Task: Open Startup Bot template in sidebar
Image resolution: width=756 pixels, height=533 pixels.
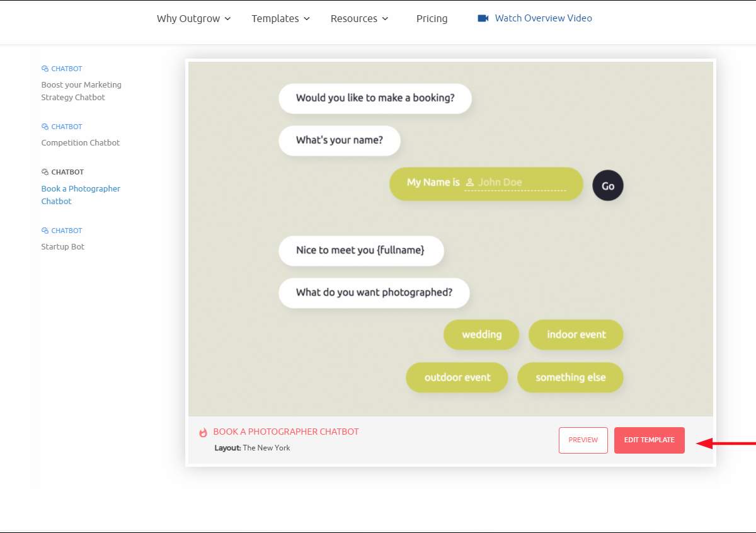Action: click(63, 247)
